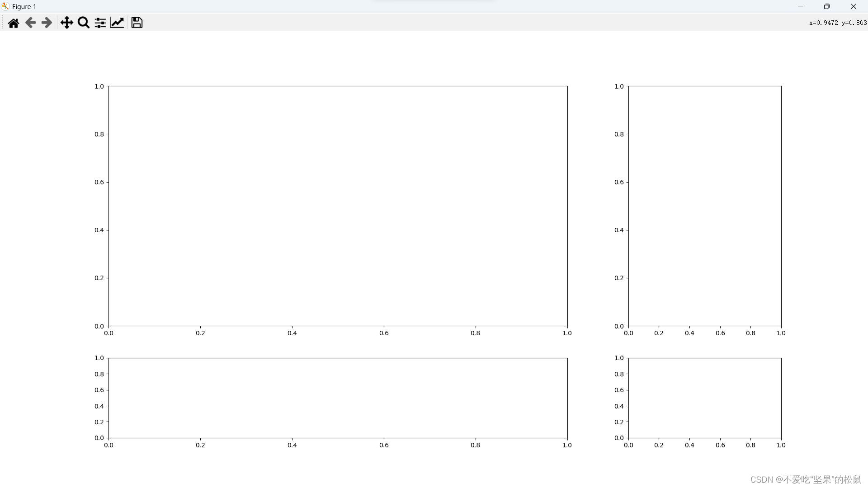The width and height of the screenshot is (868, 488).
Task: Click inside the top-right narrow subplot
Action: tap(704, 206)
